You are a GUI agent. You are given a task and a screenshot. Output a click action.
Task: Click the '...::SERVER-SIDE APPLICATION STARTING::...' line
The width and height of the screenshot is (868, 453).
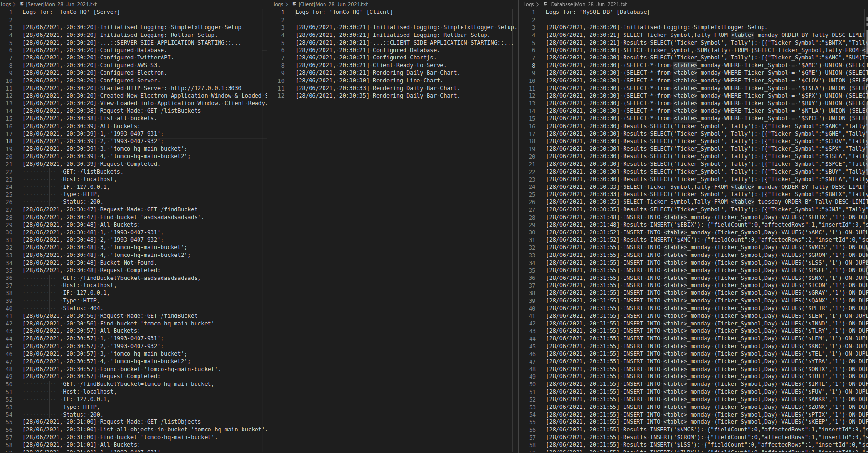(x=132, y=43)
